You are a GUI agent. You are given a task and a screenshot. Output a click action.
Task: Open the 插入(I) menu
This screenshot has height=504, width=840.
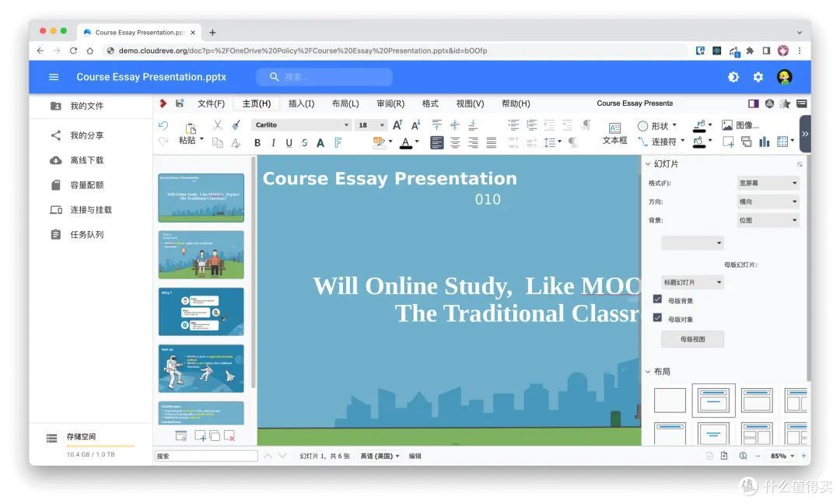coord(301,103)
